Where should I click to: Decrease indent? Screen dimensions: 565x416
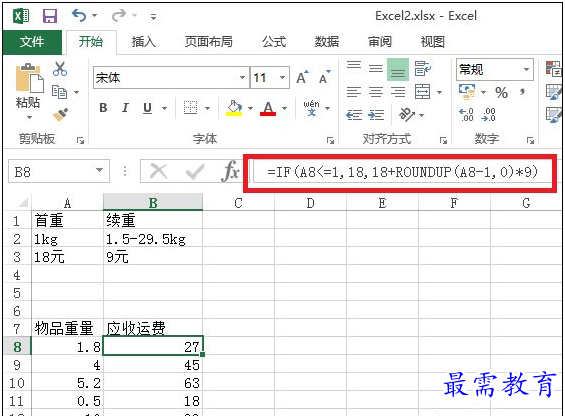[x=354, y=115]
